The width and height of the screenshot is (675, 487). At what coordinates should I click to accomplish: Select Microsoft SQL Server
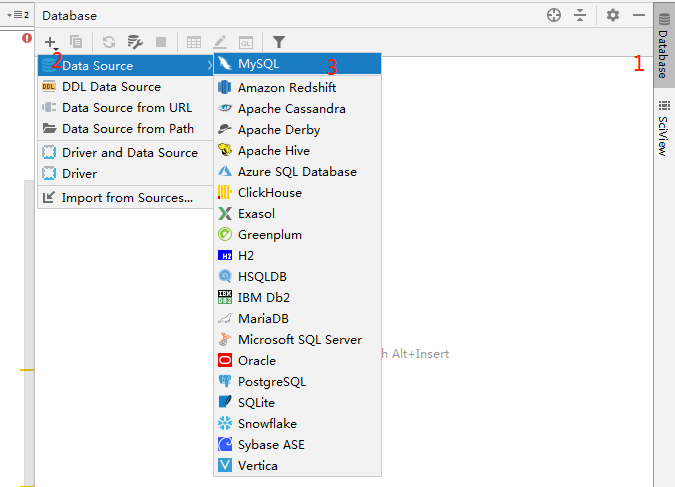pos(297,339)
